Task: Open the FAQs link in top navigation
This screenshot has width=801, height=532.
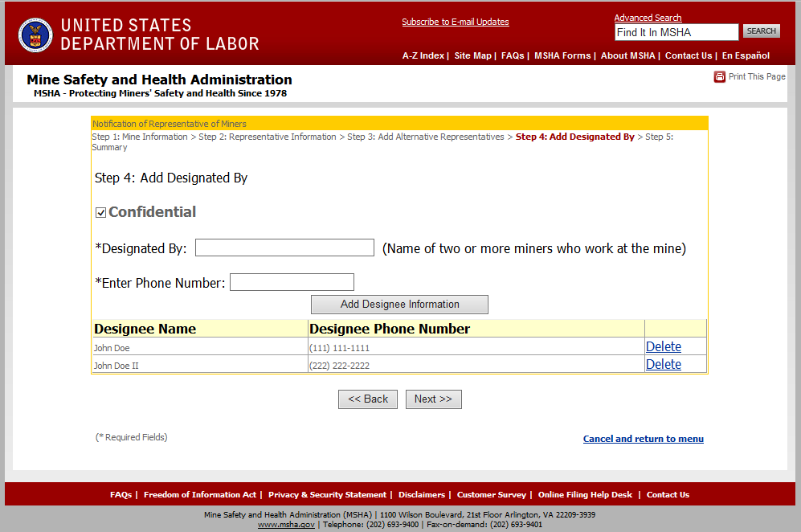Action: click(x=513, y=55)
